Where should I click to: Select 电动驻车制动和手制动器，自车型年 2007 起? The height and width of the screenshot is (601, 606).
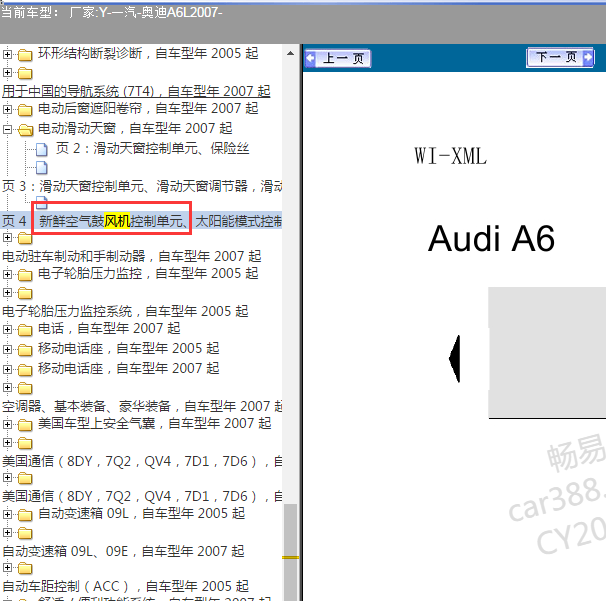(x=132, y=256)
